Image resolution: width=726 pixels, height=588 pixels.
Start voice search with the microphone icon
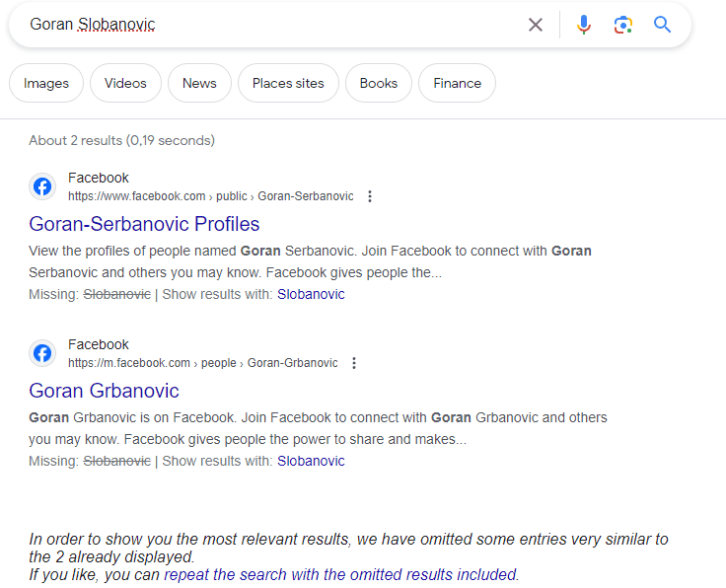[583, 25]
